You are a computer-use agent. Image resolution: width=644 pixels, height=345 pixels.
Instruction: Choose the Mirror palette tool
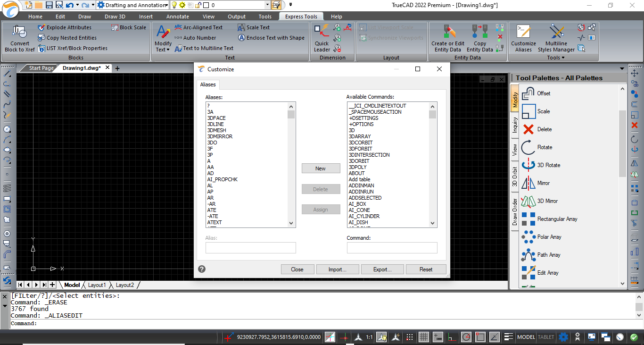click(x=536, y=183)
